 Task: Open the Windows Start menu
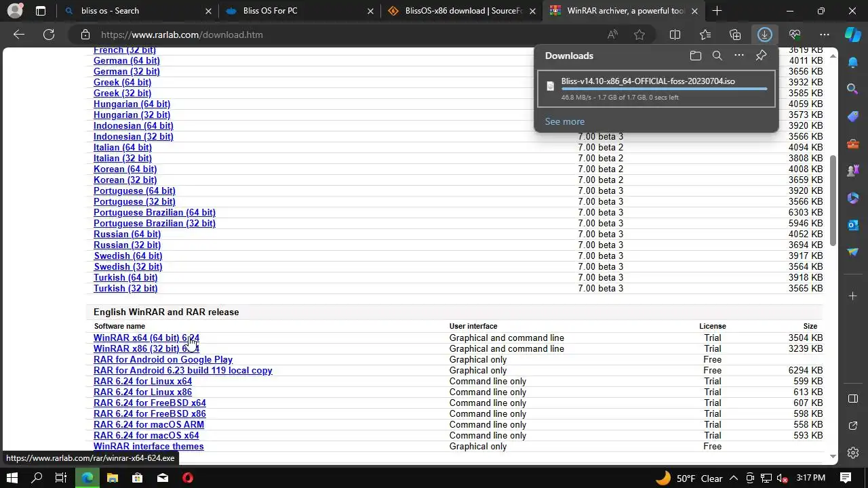pyautogui.click(x=12, y=478)
